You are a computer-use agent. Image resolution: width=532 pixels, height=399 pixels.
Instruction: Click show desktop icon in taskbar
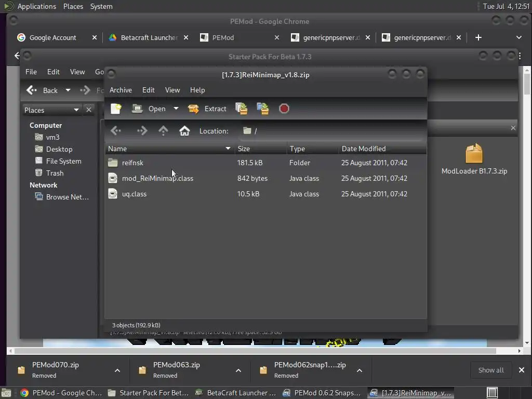pos(6,393)
